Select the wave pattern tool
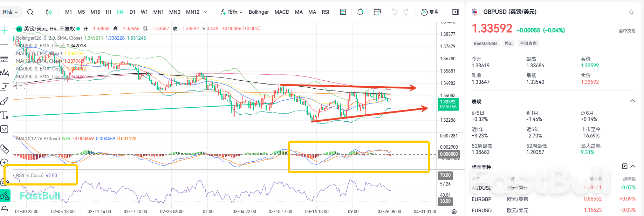The height and width of the screenshot is (216, 644). 5,73
